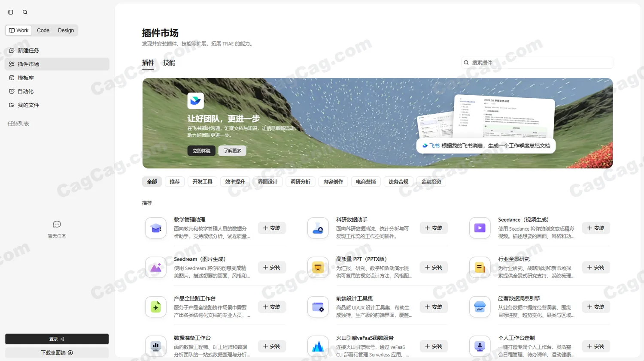Click 立即体验 on the banner
This screenshot has width=644, height=361.
click(201, 151)
